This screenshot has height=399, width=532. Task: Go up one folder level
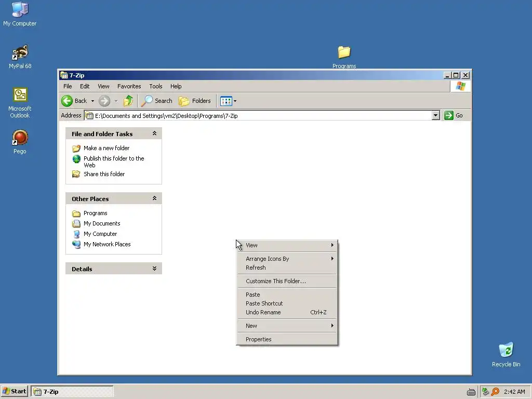(128, 101)
